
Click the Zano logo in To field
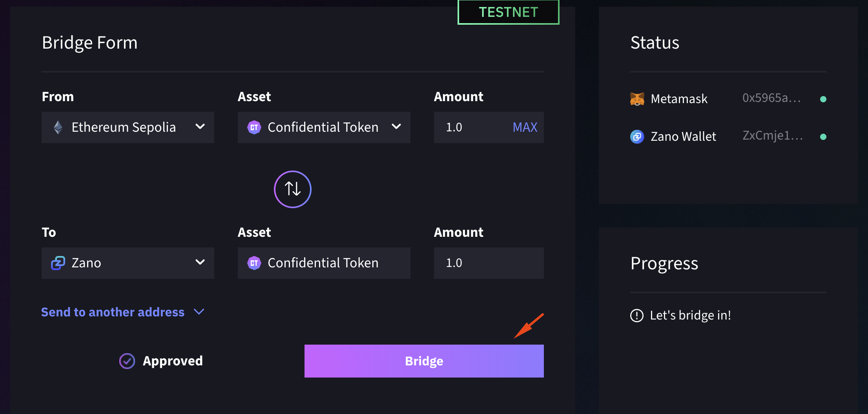tap(58, 263)
